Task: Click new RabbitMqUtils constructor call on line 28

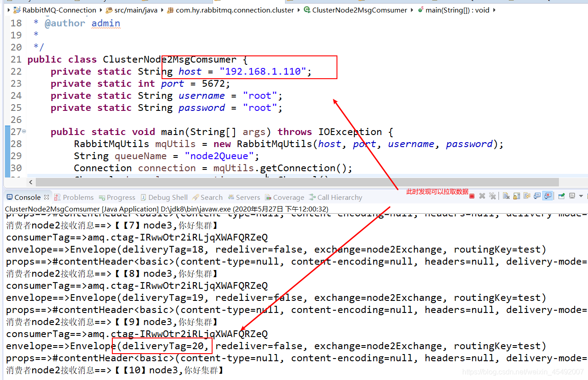Action: pyautogui.click(x=358, y=144)
